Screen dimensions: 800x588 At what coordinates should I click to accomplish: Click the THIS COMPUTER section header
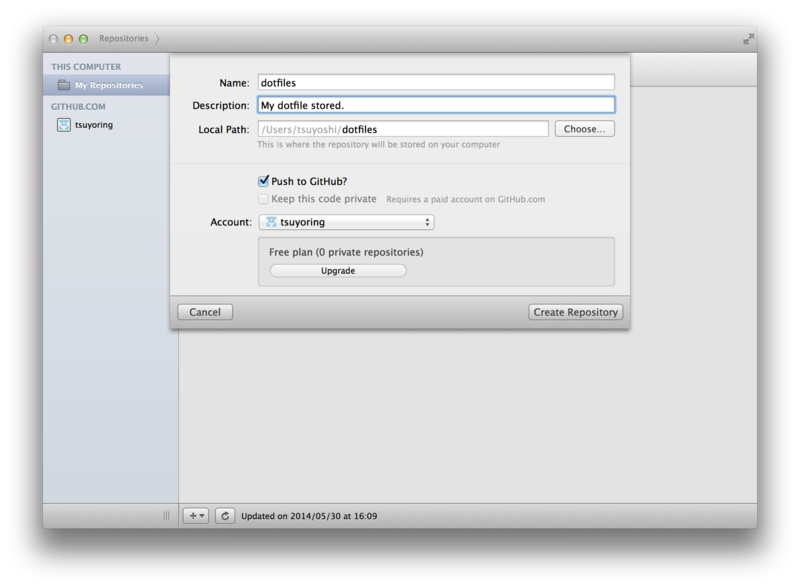(86, 67)
